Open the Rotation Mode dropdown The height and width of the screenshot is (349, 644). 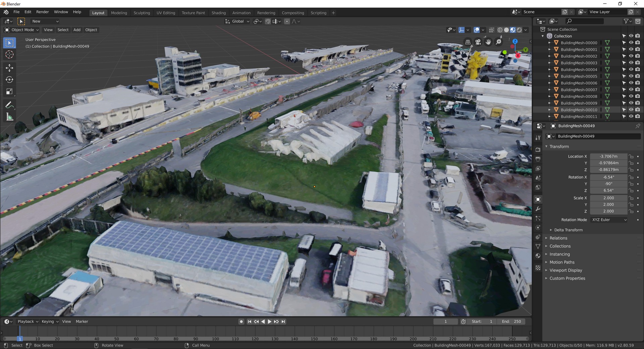(x=609, y=220)
